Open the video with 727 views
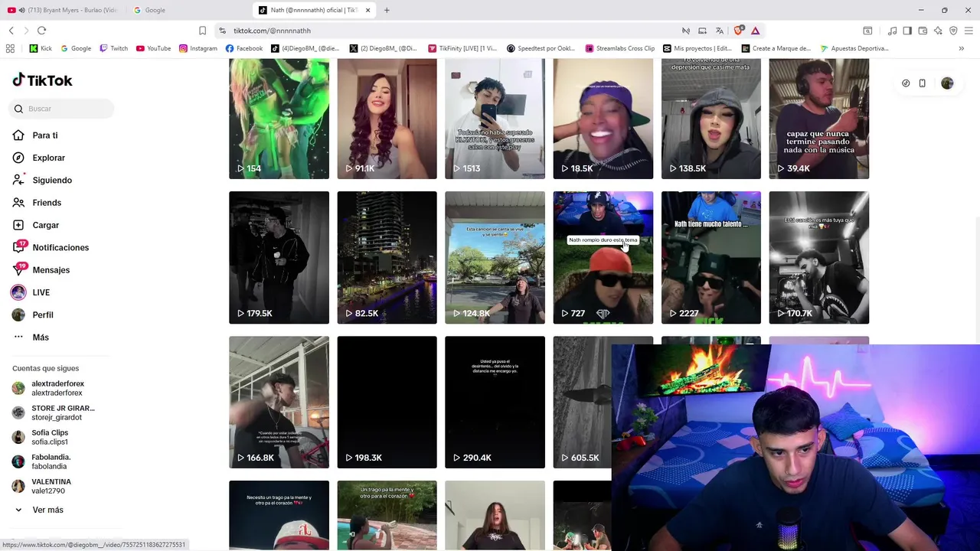 point(603,257)
